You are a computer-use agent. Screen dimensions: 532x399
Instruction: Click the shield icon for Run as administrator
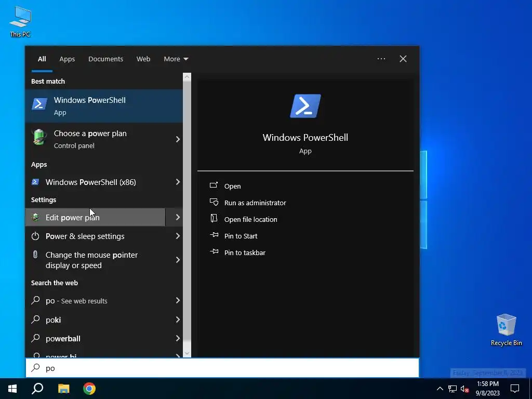(x=214, y=202)
